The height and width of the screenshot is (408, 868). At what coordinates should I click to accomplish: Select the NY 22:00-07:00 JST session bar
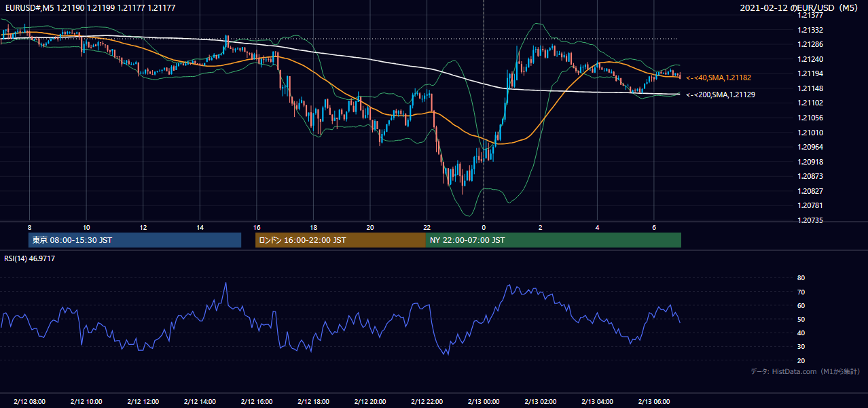[554, 240]
